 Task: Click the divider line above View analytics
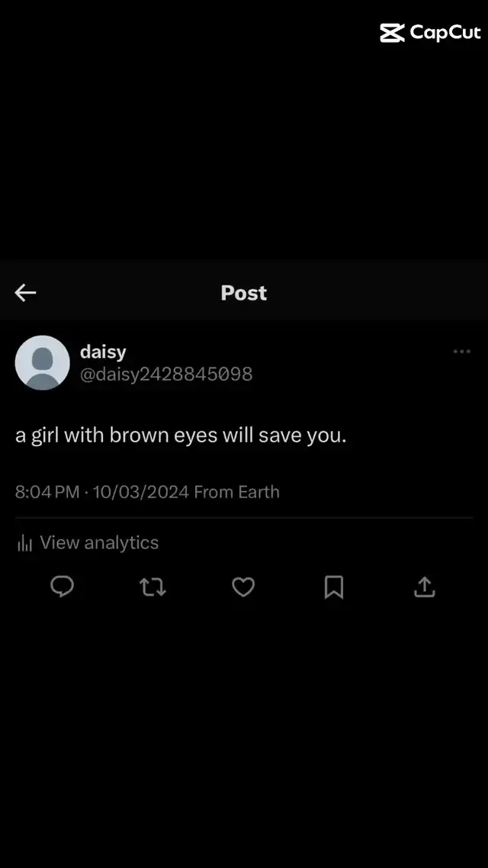click(244, 518)
